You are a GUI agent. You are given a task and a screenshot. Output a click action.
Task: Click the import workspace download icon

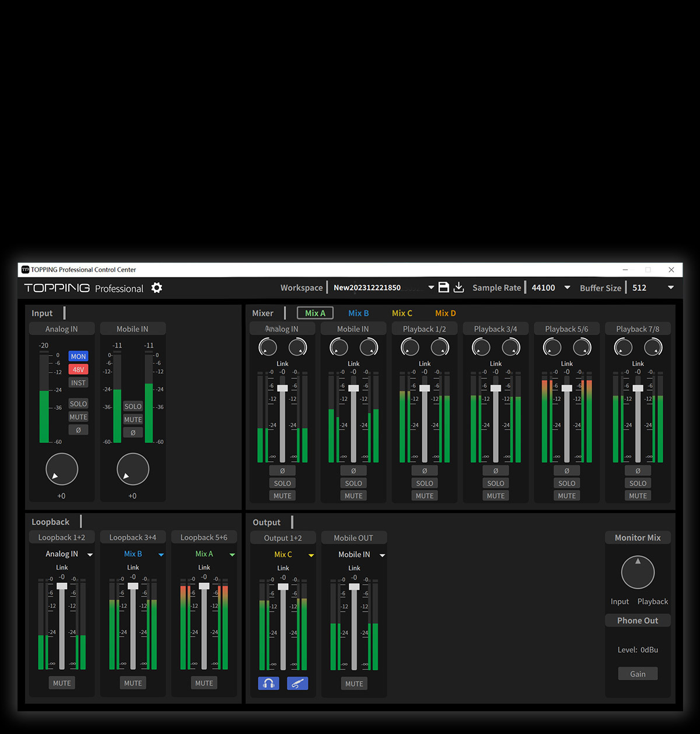coord(459,287)
